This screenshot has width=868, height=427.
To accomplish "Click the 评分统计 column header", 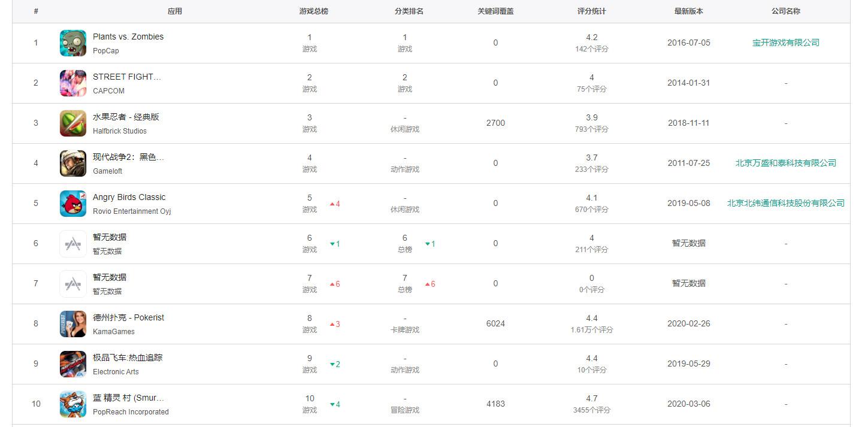I will point(592,11).
